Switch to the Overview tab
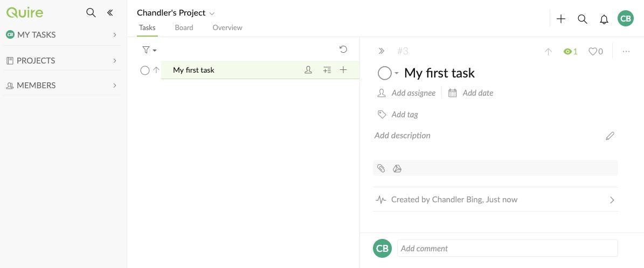This screenshot has height=268, width=644. (227, 27)
